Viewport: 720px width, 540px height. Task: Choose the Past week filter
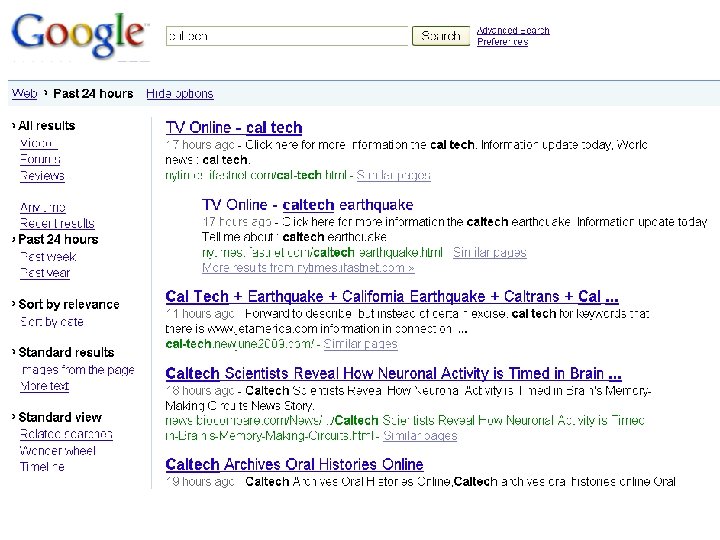[48, 257]
